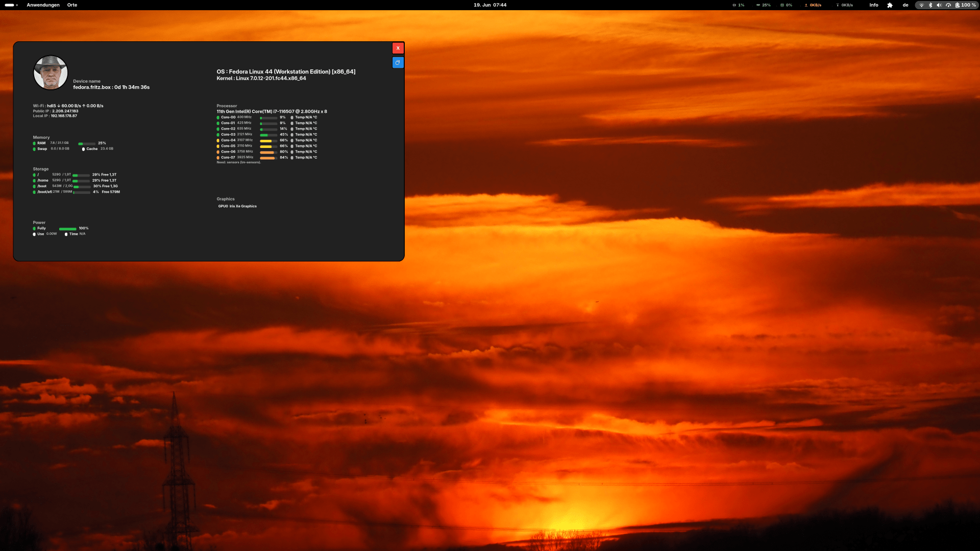Click the Graphics section heading
The width and height of the screenshot is (980, 551).
tap(226, 199)
